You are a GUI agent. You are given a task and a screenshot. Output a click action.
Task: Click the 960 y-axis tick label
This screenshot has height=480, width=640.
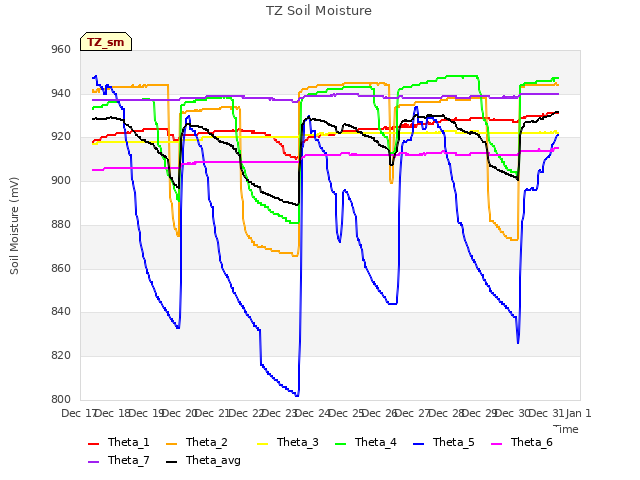(61, 49)
